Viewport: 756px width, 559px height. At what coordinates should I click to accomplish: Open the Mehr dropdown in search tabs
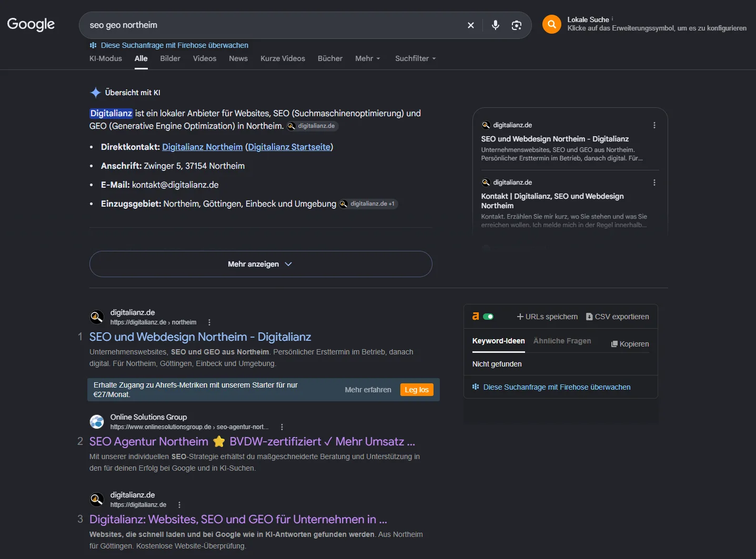[368, 58]
